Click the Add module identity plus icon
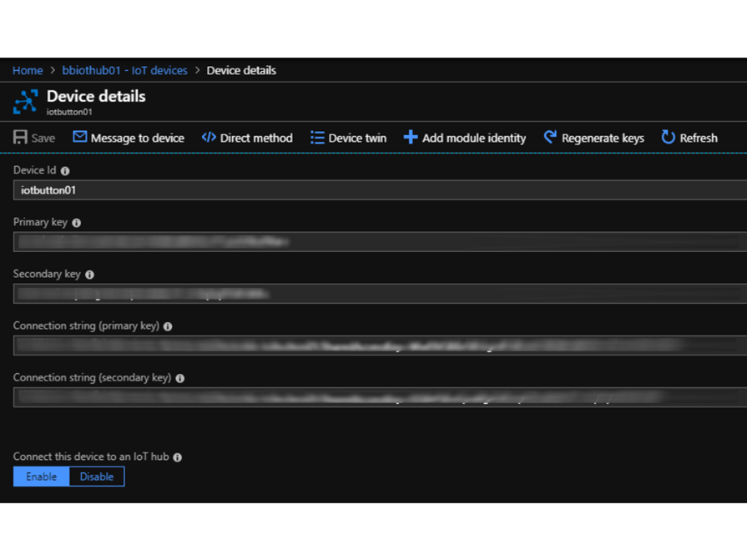 coord(410,137)
